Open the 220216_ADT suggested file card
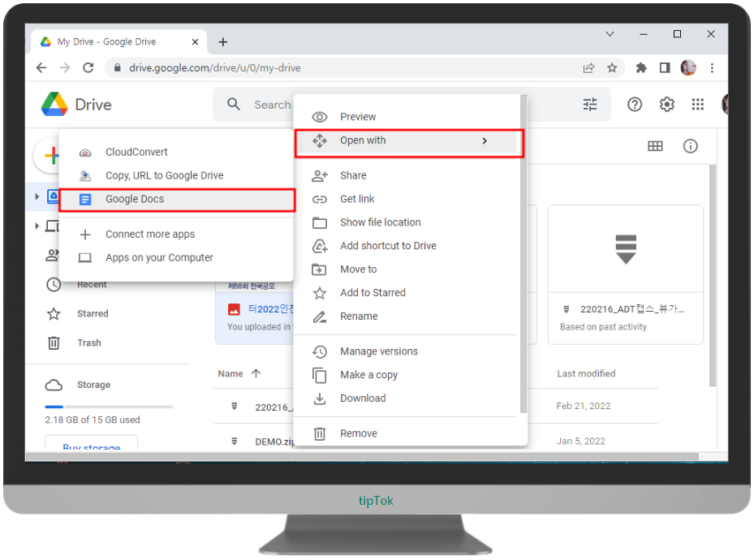This screenshot has height=560, width=754. point(625,274)
